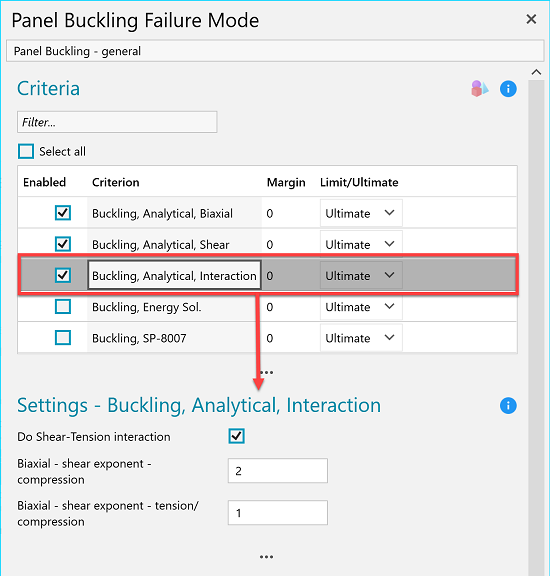This screenshot has height=576, width=550.
Task: Open Ultimate dropdown for Energy Sol. row
Action: pos(361,306)
